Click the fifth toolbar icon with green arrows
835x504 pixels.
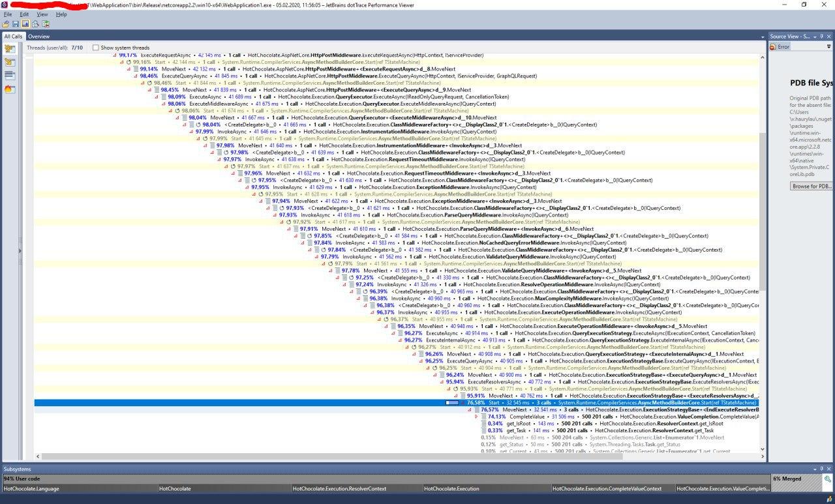[x=46, y=24]
